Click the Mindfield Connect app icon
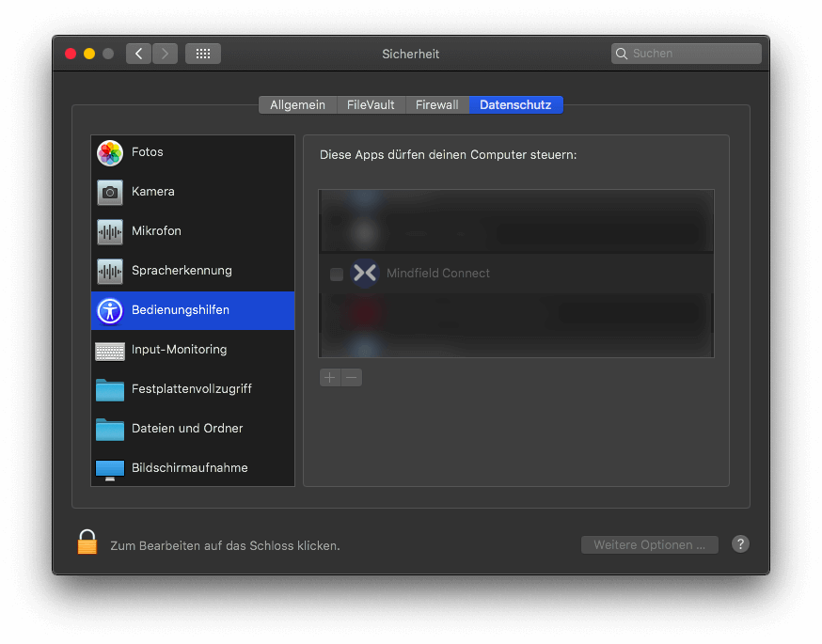This screenshot has width=822, height=644. point(364,274)
